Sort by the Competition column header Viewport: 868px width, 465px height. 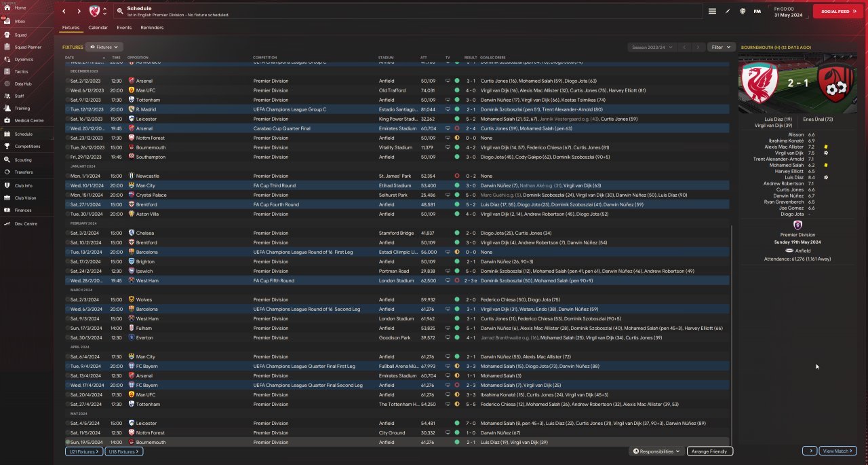tap(264, 58)
